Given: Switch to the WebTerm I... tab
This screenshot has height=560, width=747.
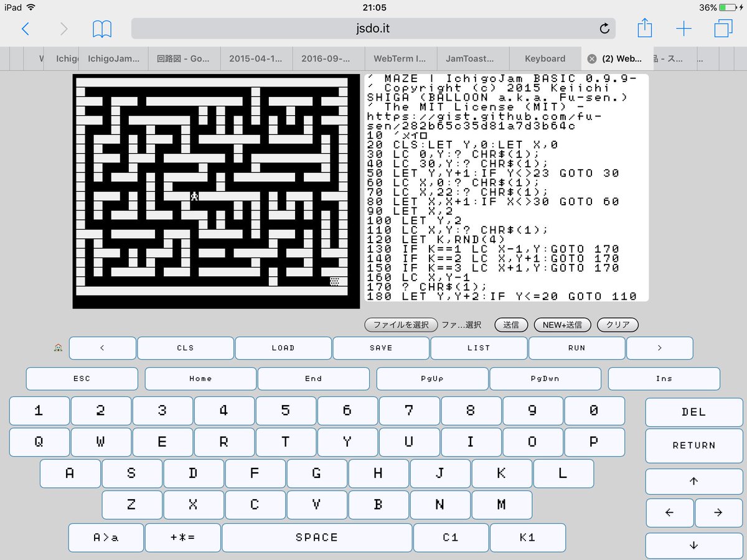Looking at the screenshot, I should coord(400,58).
